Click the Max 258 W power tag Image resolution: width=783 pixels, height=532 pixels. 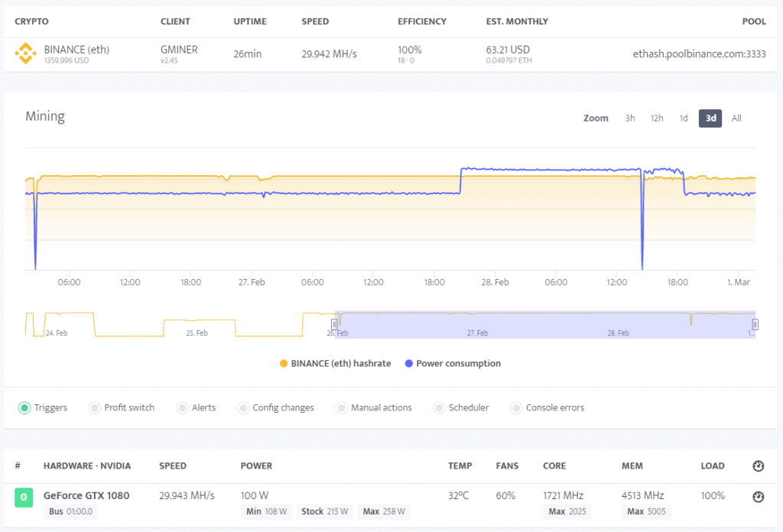point(384,511)
